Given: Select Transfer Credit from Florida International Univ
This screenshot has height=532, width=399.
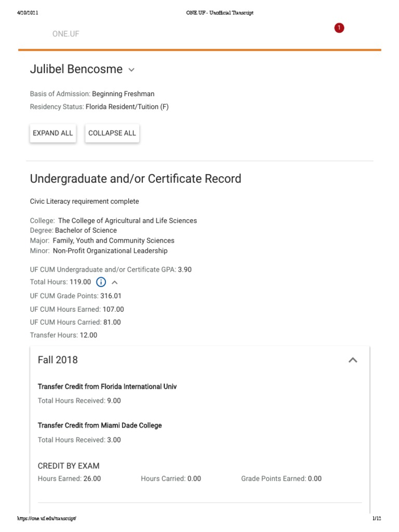Looking at the screenshot, I should tap(107, 387).
